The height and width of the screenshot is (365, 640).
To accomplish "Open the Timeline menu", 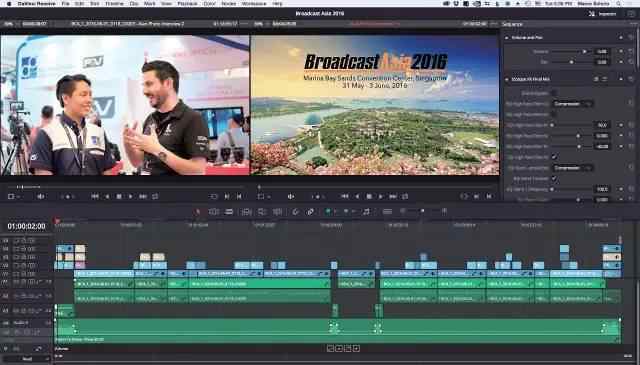I will (x=115, y=3).
